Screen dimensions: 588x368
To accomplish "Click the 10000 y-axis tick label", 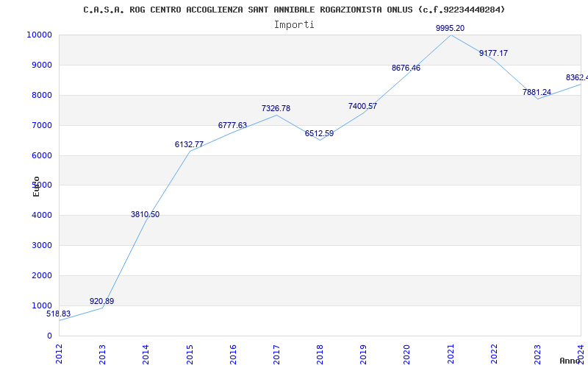I will [39, 35].
